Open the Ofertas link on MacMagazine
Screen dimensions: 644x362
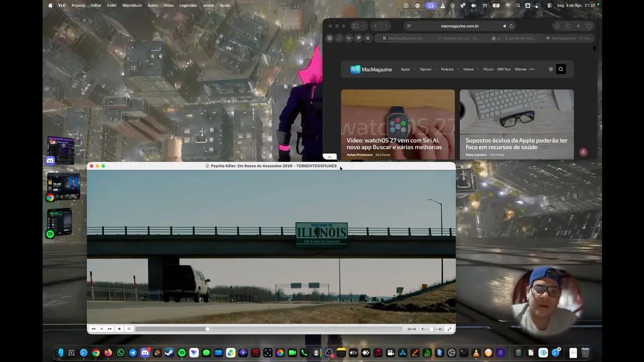521,69
